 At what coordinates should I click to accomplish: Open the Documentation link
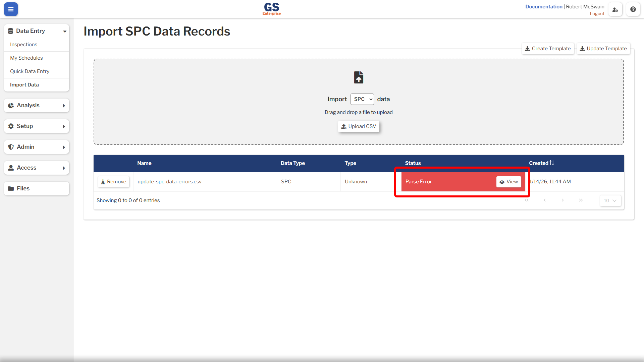544,7
